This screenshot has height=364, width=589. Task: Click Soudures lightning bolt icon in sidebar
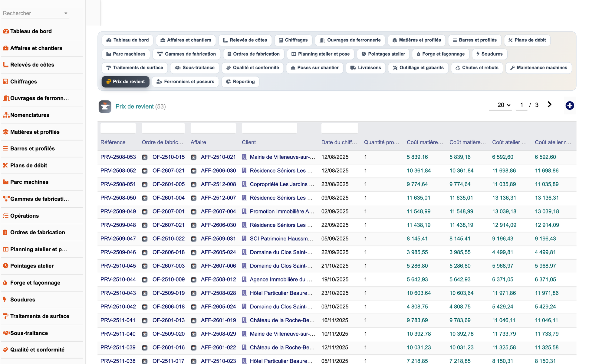pos(5,299)
